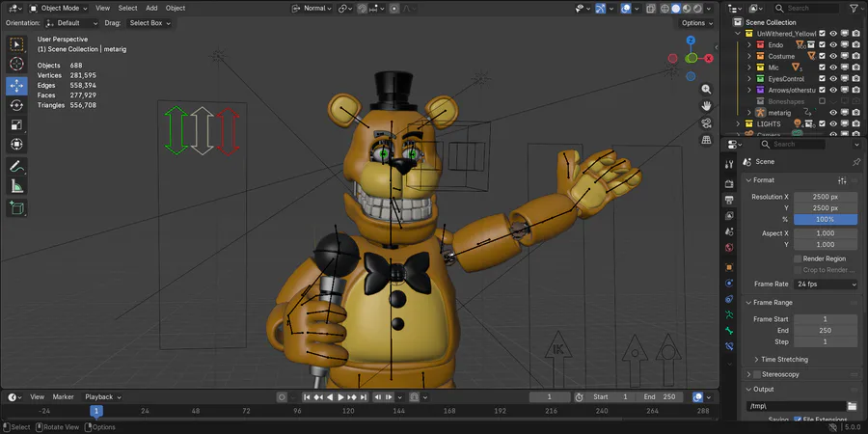Open the outliner filter dropdown
This screenshot has height=434, width=868.
[855, 9]
